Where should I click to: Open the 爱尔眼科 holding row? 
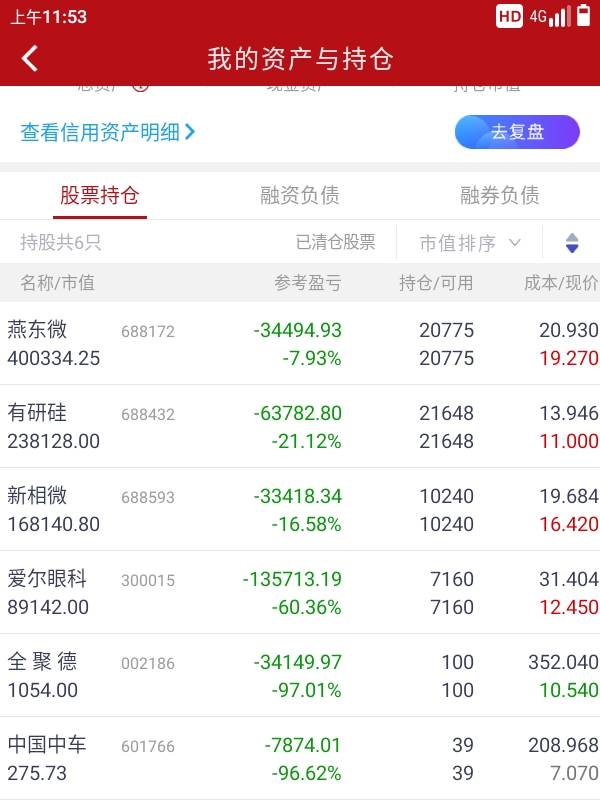click(300, 593)
